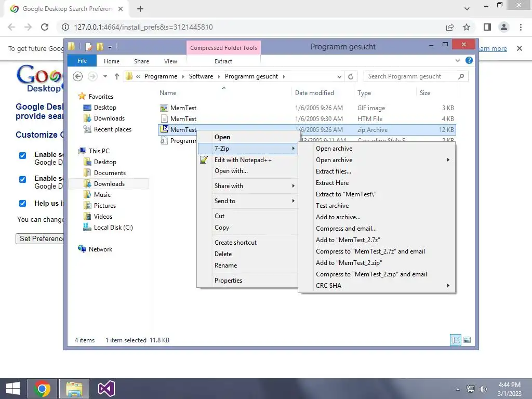The height and width of the screenshot is (399, 532).
Task: Open the Extract ribbon tab
Action: tap(223, 61)
